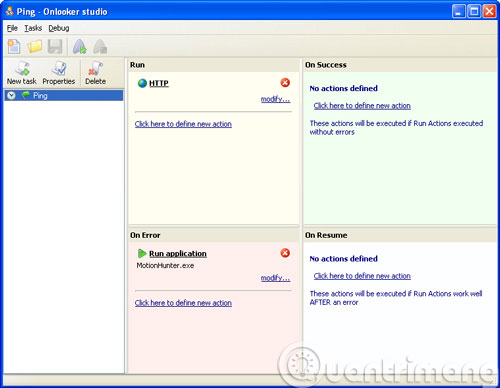This screenshot has height=388, width=500.
Task: Click the On Error panel header
Action: (x=213, y=235)
